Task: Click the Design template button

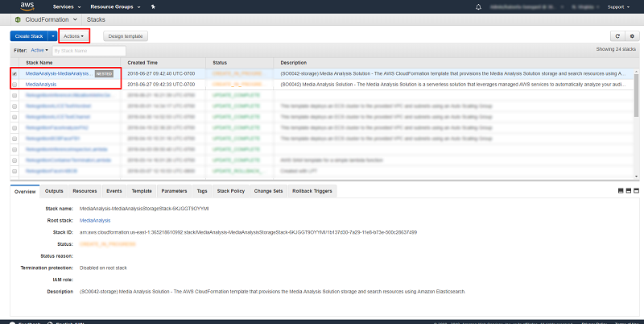Action: (x=126, y=36)
